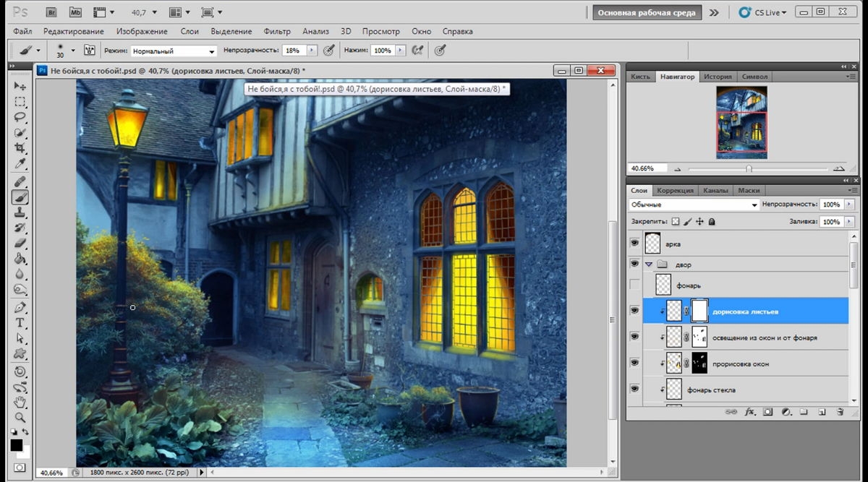Screen dimensions: 868x482
Task: Hide освещение из окон и от фонаря layer
Action: (634, 337)
